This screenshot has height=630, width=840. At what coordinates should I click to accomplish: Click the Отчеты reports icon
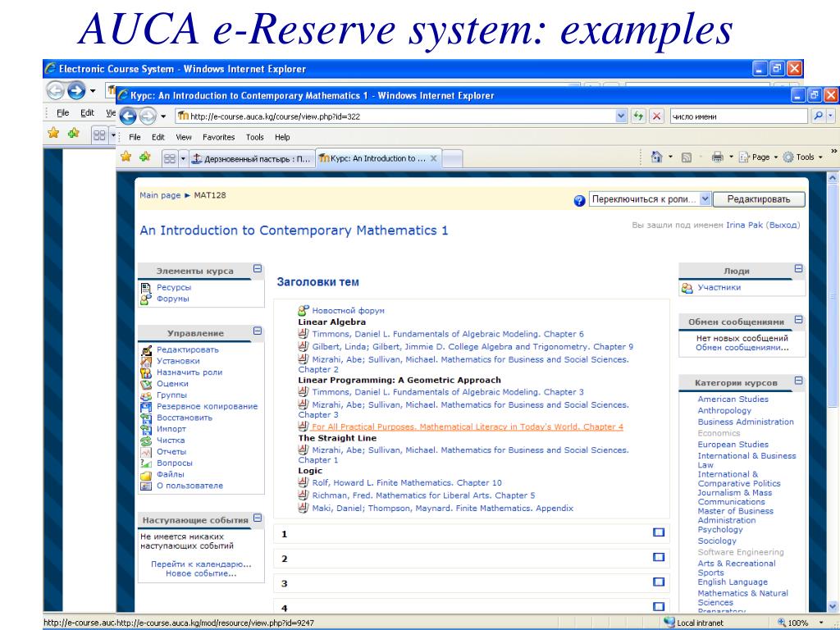click(x=146, y=452)
